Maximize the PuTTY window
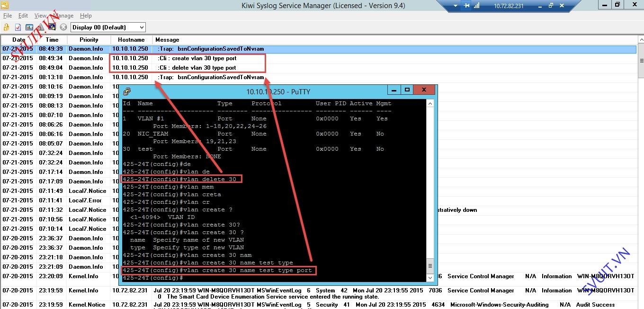 (x=407, y=90)
